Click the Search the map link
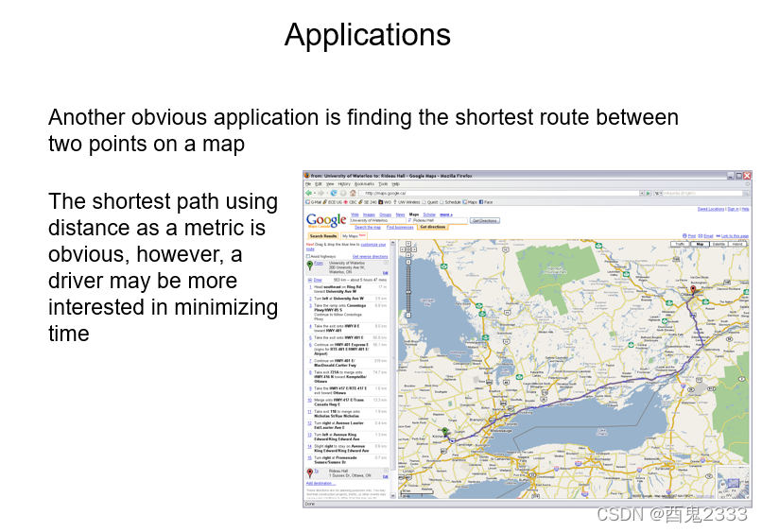Image resolution: width=762 pixels, height=532 pixels. 368,228
